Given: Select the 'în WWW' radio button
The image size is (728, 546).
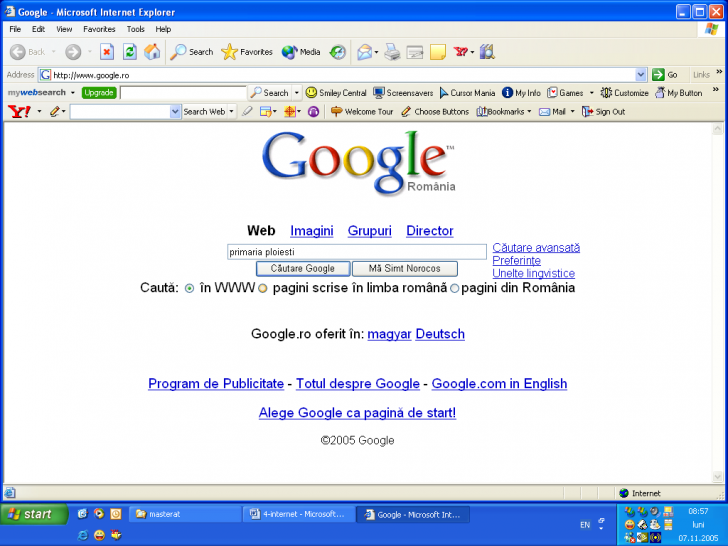Looking at the screenshot, I should pos(189,288).
